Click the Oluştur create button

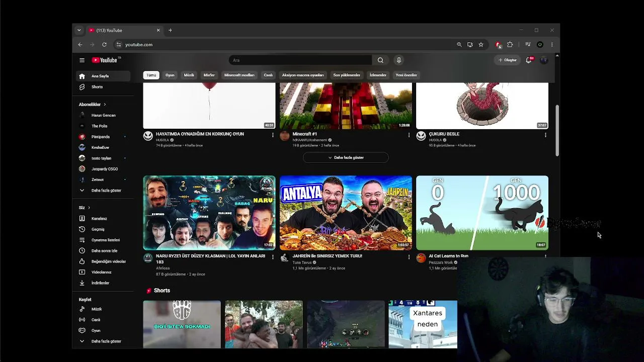(x=507, y=60)
